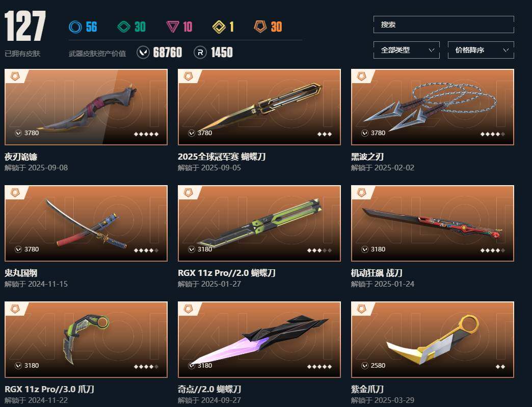Select the 紫金爪刀 karambit thumbnail
The width and height of the screenshot is (532, 407).
pos(433,340)
